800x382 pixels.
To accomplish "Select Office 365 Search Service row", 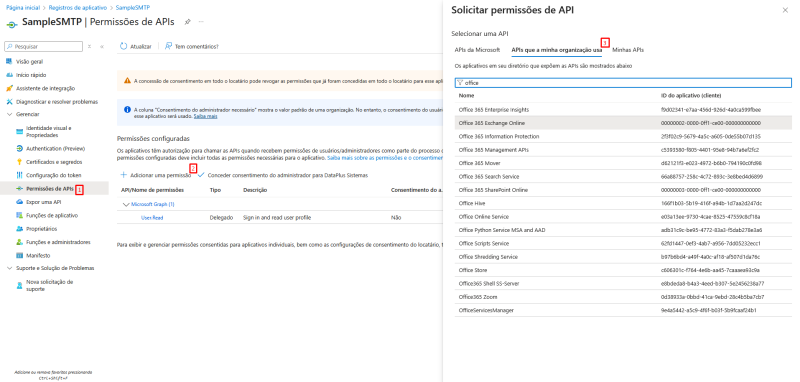I will click(623, 176).
